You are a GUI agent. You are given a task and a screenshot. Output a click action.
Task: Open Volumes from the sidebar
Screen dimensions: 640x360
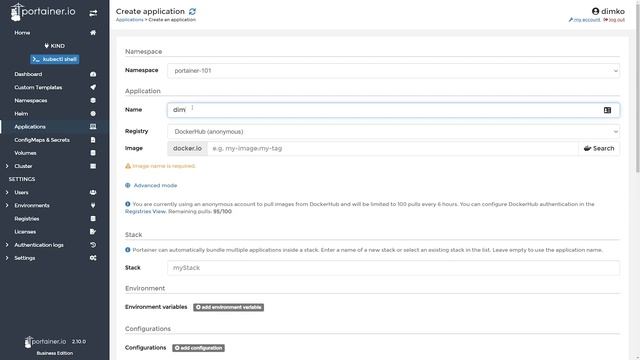[x=25, y=153]
